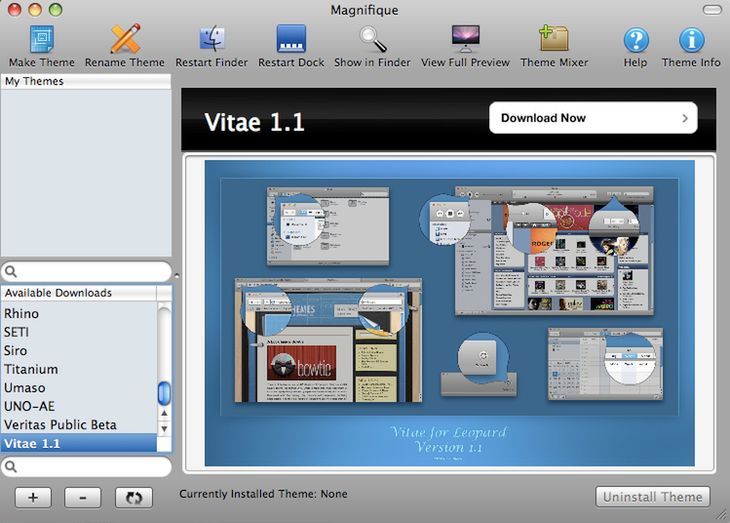Select SETI in the downloads list

click(79, 332)
